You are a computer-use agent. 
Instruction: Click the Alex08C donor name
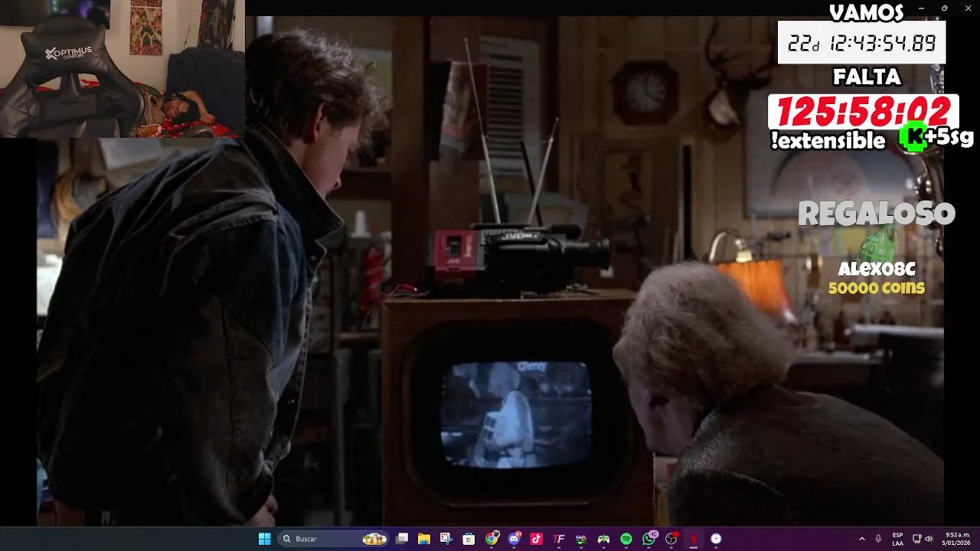877,269
